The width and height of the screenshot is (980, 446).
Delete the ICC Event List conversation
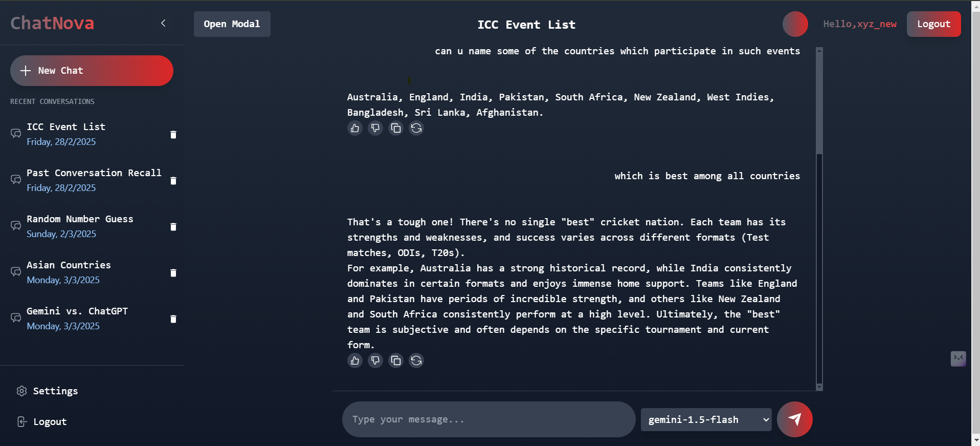tap(173, 135)
